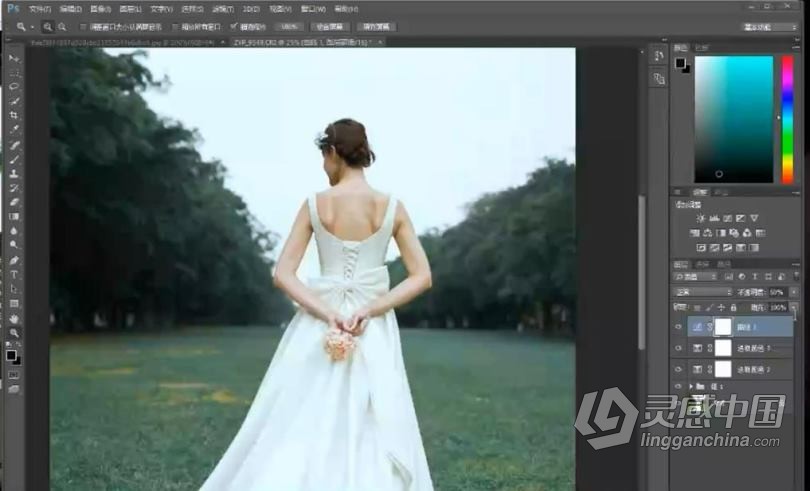This screenshot has width=810, height=491.
Task: Select the Move tool in the toolbox
Action: [14, 58]
